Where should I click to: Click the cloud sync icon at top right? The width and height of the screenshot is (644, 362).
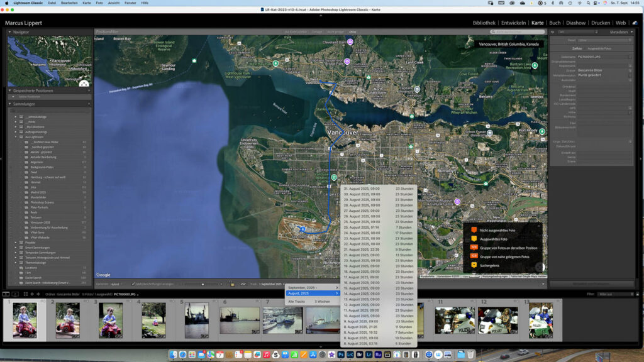pos(635,23)
